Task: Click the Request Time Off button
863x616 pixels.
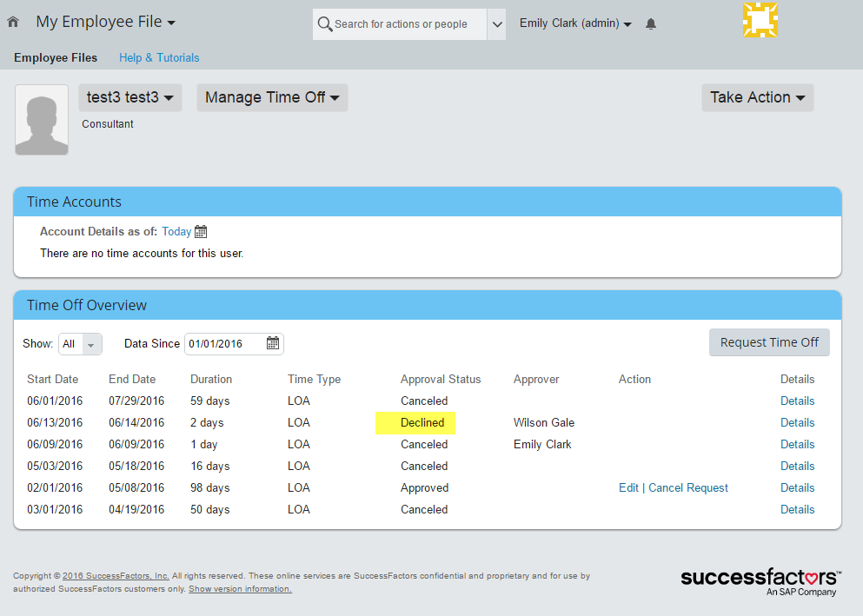Action: 769,342
